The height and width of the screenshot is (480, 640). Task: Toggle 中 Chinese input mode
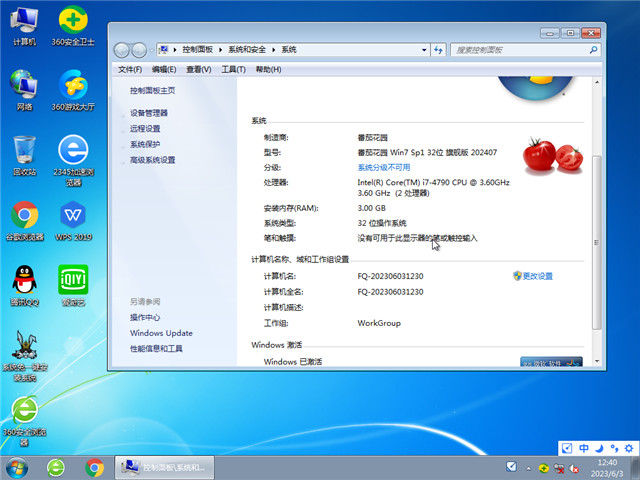[584, 448]
